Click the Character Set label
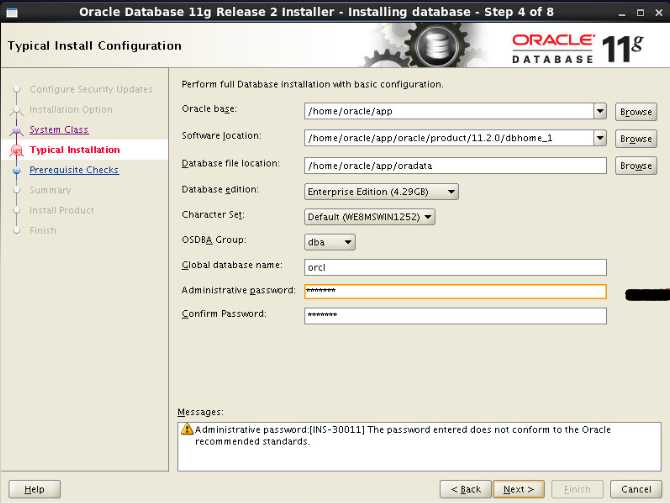The width and height of the screenshot is (670, 503). (213, 215)
